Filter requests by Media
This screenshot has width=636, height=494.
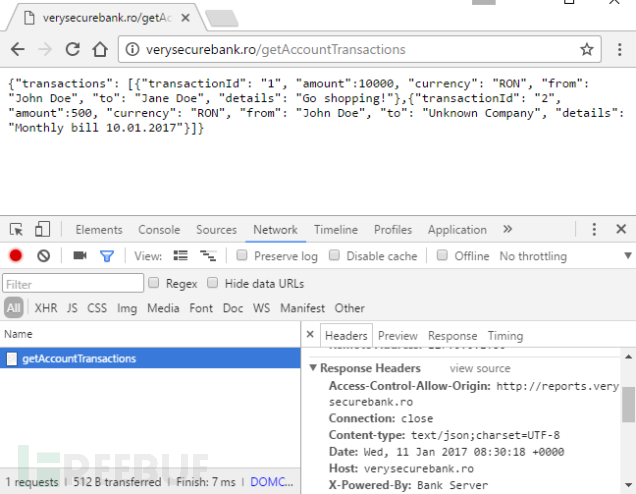coord(163,308)
